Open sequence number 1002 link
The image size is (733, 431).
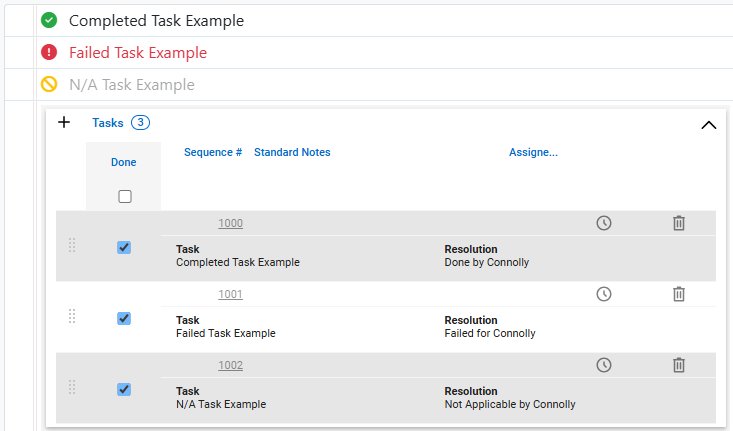230,366
